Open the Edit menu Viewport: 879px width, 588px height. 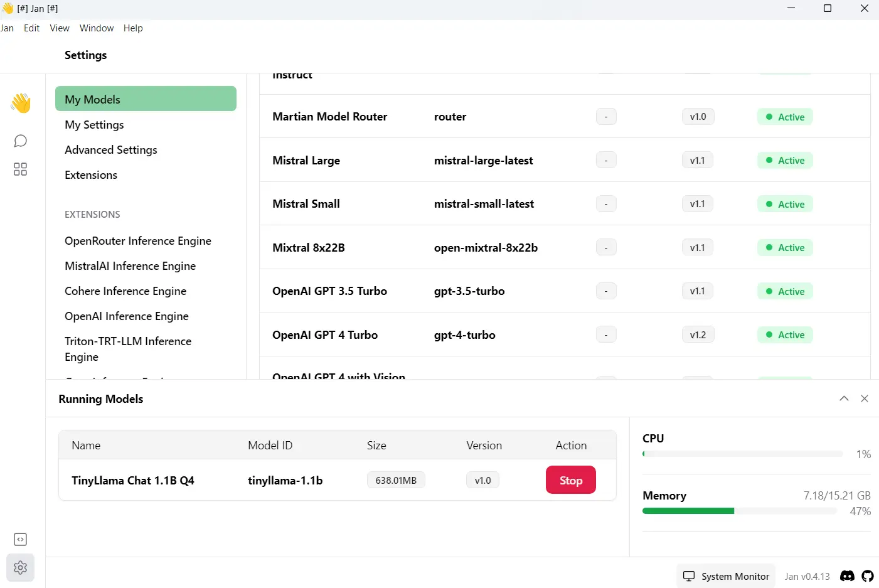31,28
